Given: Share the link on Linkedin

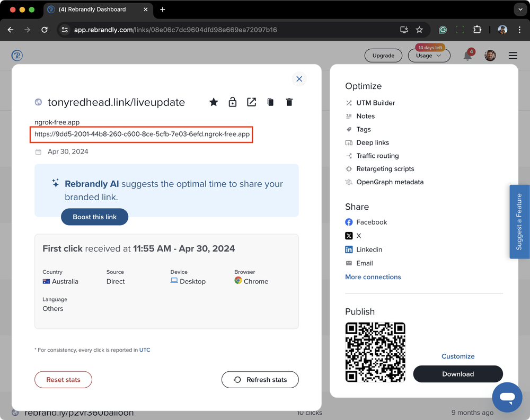Looking at the screenshot, I should (x=364, y=249).
